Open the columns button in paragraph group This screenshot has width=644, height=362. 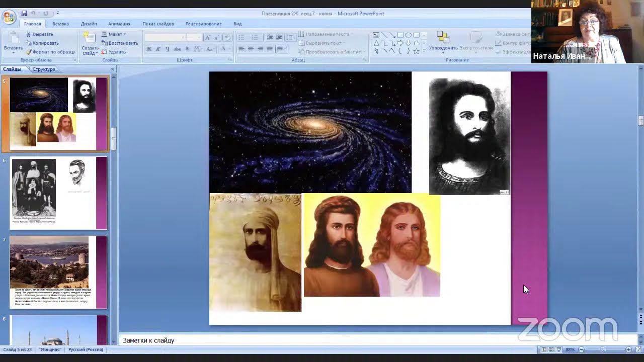click(x=281, y=49)
